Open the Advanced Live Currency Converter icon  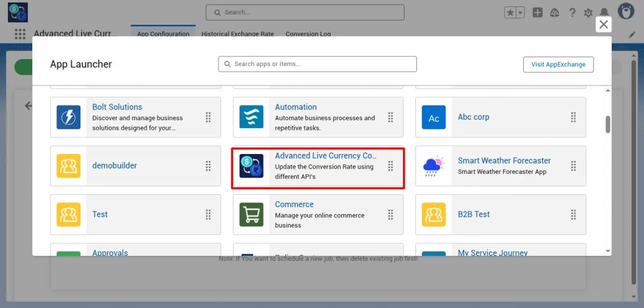[x=251, y=166]
